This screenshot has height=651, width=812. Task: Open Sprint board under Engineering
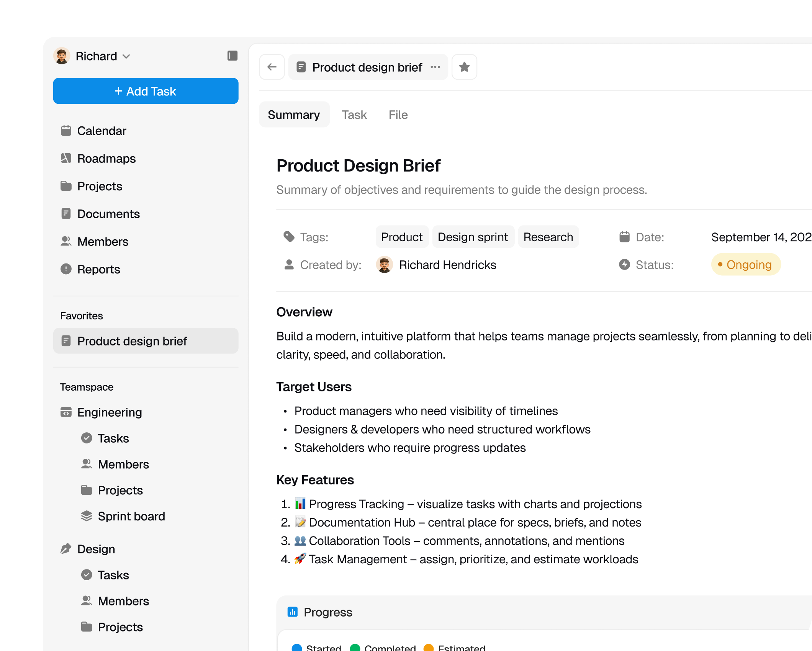click(x=131, y=516)
